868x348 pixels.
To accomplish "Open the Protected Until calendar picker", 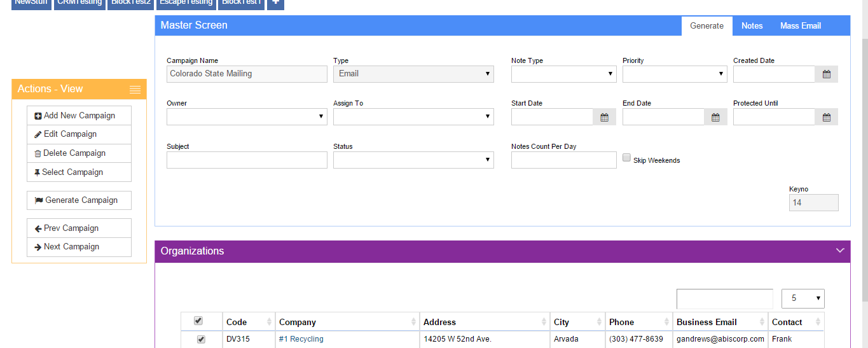I will [x=826, y=117].
